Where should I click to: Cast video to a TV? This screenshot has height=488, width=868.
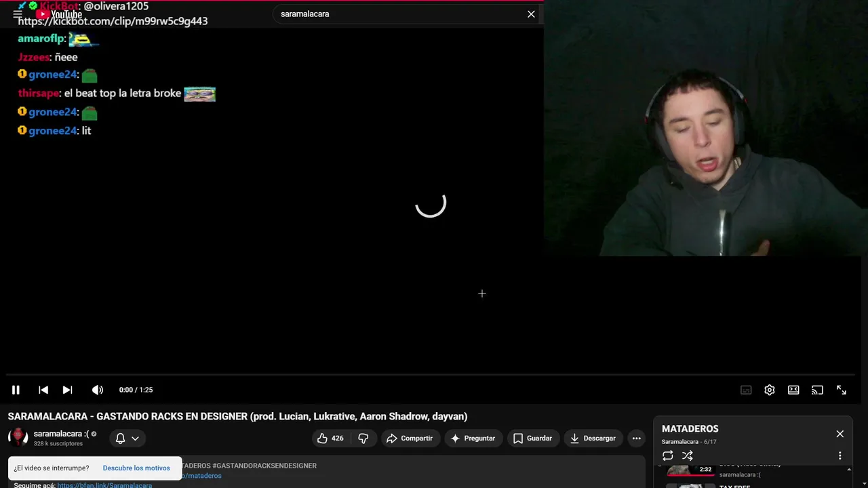817,390
